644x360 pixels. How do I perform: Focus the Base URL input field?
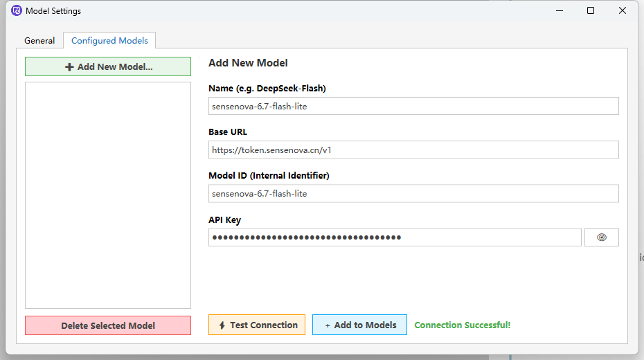tap(413, 150)
